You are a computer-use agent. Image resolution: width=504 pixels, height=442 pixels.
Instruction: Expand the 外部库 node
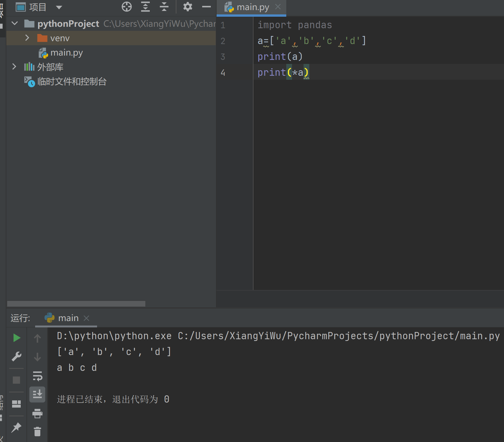(14, 67)
